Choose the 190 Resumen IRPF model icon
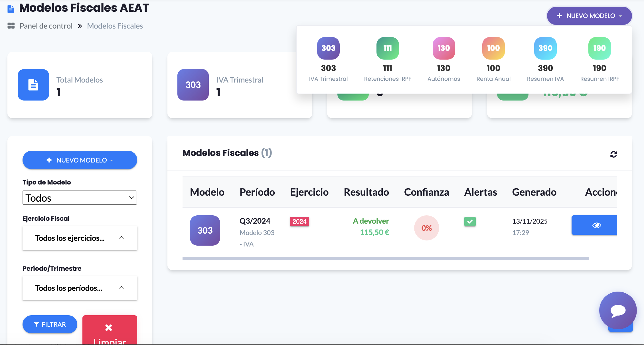 (599, 49)
